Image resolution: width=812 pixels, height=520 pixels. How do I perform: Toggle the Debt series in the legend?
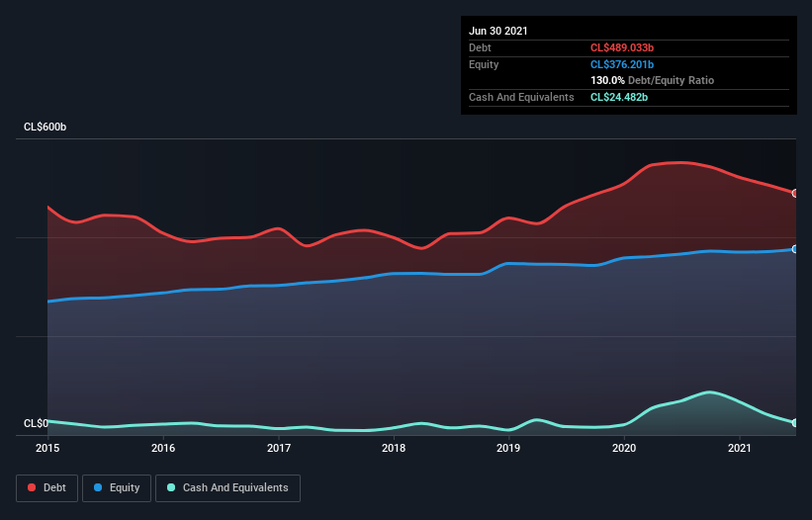(x=47, y=488)
